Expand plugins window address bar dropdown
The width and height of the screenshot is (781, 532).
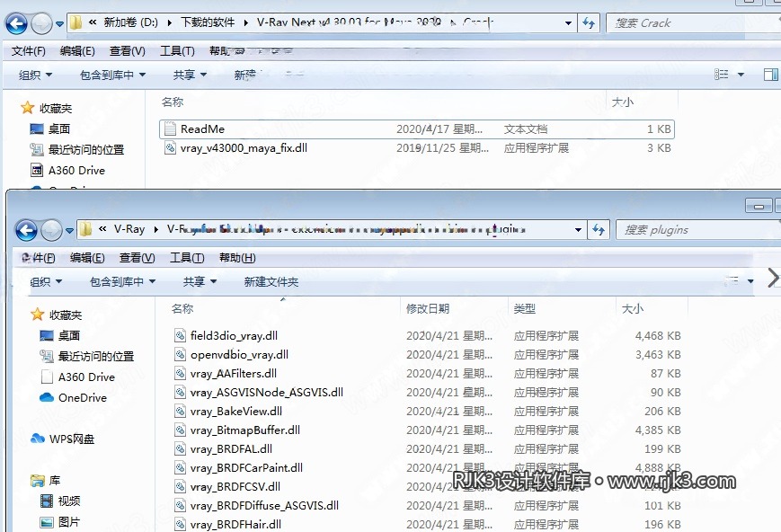click(x=578, y=230)
